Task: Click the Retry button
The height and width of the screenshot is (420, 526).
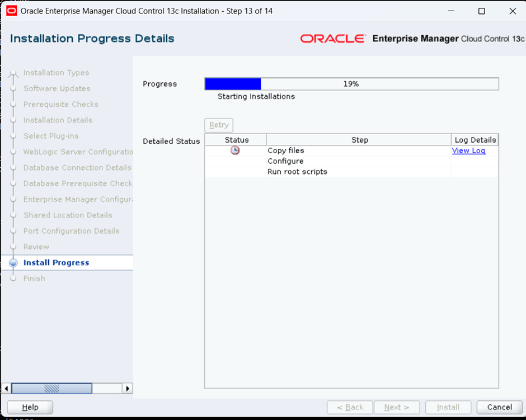Action: [219, 125]
